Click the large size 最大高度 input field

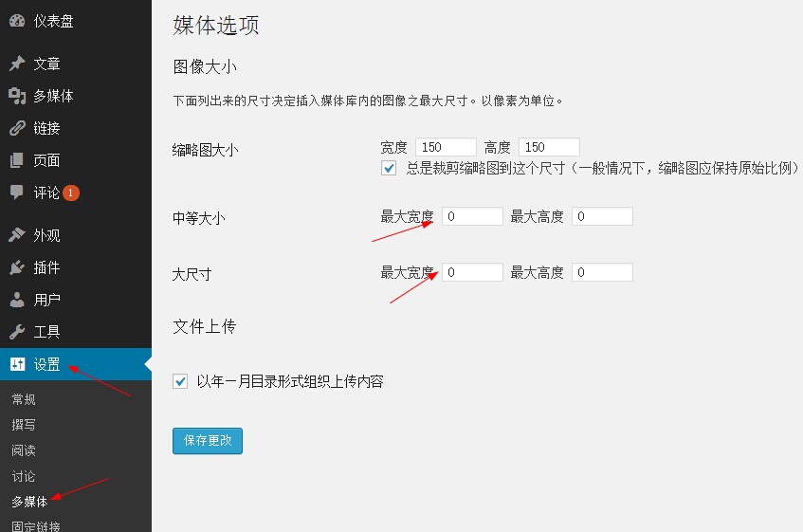tap(602, 272)
